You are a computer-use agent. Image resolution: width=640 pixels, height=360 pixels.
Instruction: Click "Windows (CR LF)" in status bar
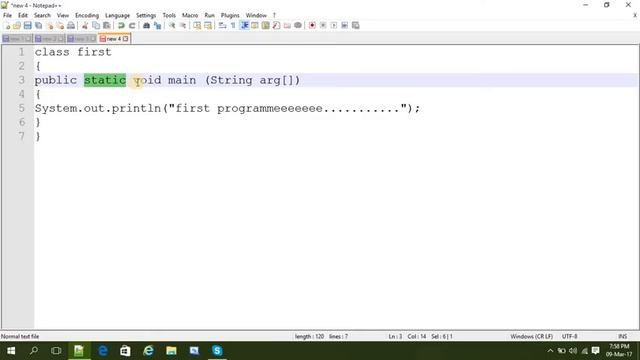click(531, 336)
